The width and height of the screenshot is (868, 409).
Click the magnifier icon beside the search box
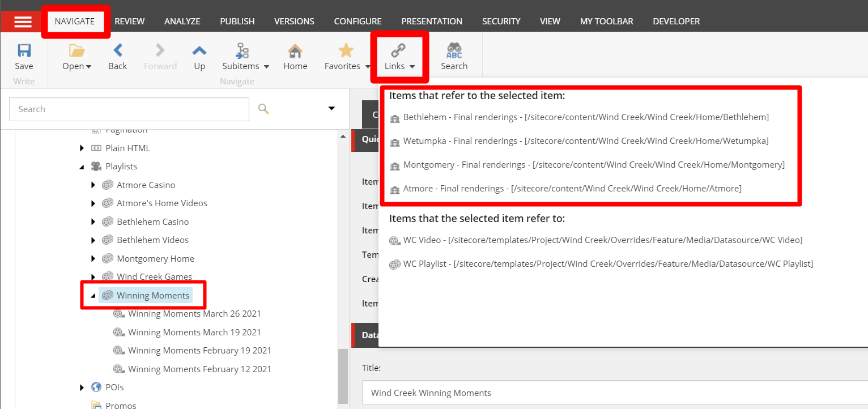pyautogui.click(x=263, y=109)
